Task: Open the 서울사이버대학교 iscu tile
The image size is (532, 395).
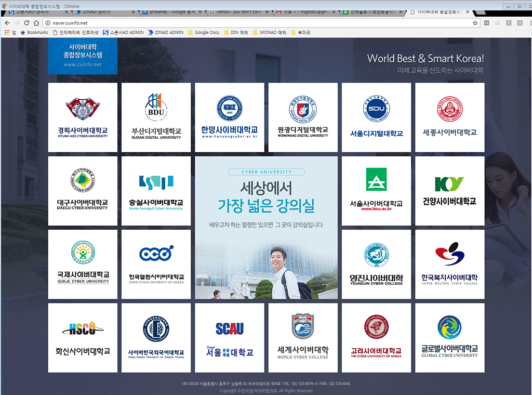Action: (376, 191)
